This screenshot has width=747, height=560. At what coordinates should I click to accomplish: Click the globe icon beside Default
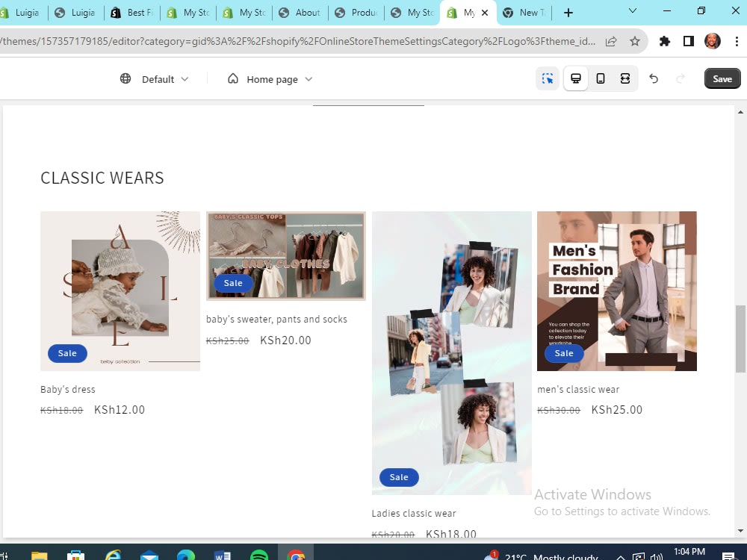point(125,78)
